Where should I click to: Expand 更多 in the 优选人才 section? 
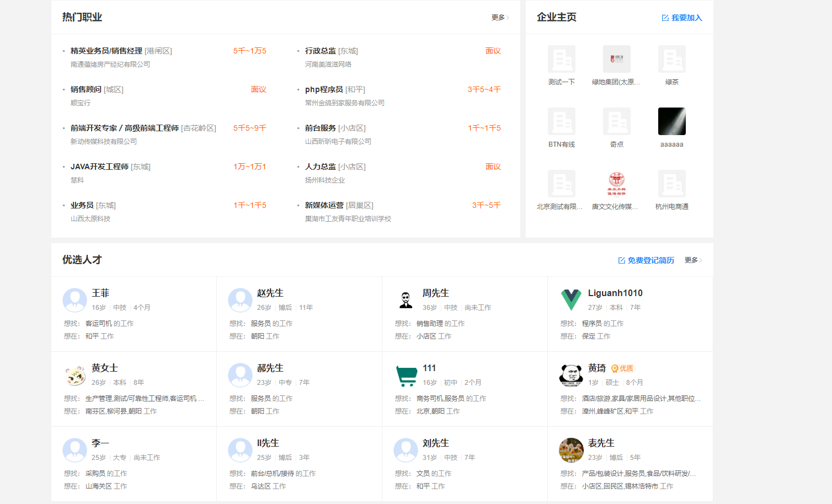pos(693,260)
